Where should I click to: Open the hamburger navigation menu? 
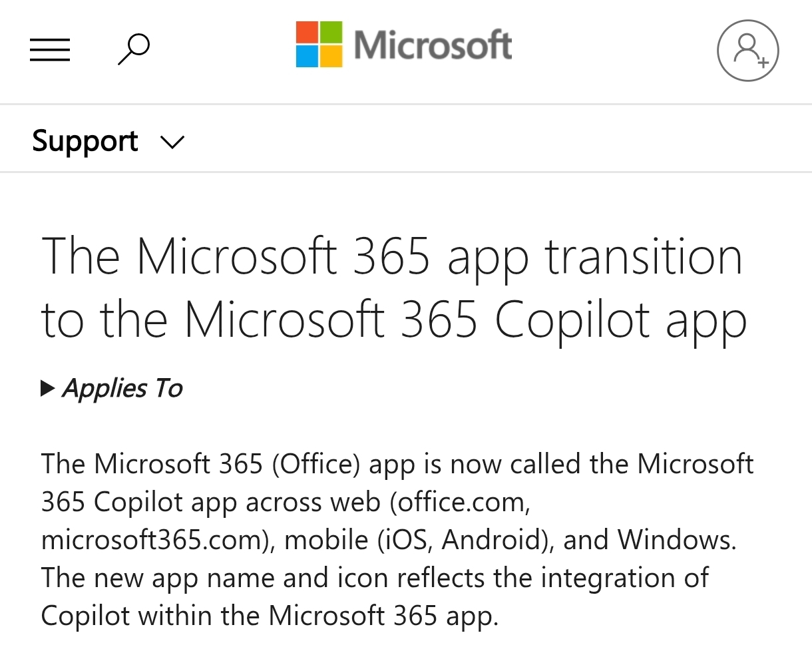(x=50, y=50)
